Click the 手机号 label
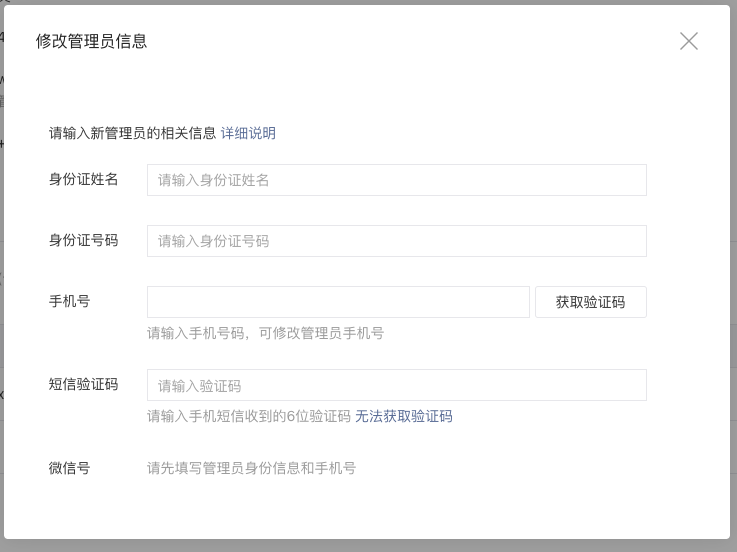Image resolution: width=737 pixels, height=552 pixels. (69, 301)
